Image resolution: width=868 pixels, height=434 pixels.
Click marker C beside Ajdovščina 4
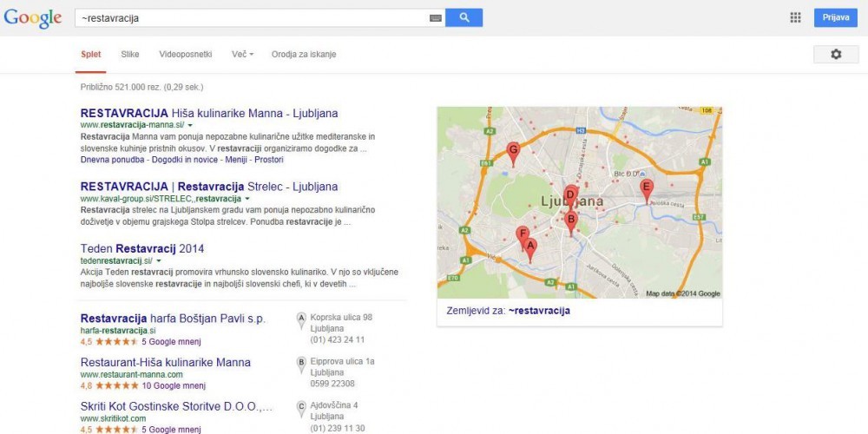coord(301,408)
